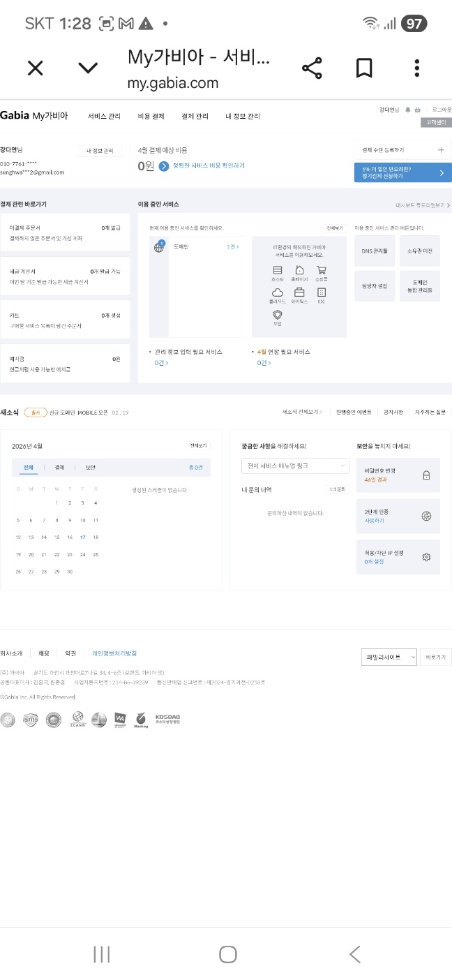The width and height of the screenshot is (452, 980).
Task: Select date 17 on the calendar
Action: tap(82, 537)
